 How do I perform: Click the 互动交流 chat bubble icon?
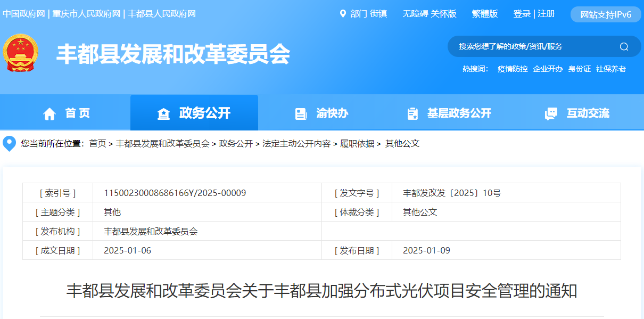pyautogui.click(x=551, y=113)
